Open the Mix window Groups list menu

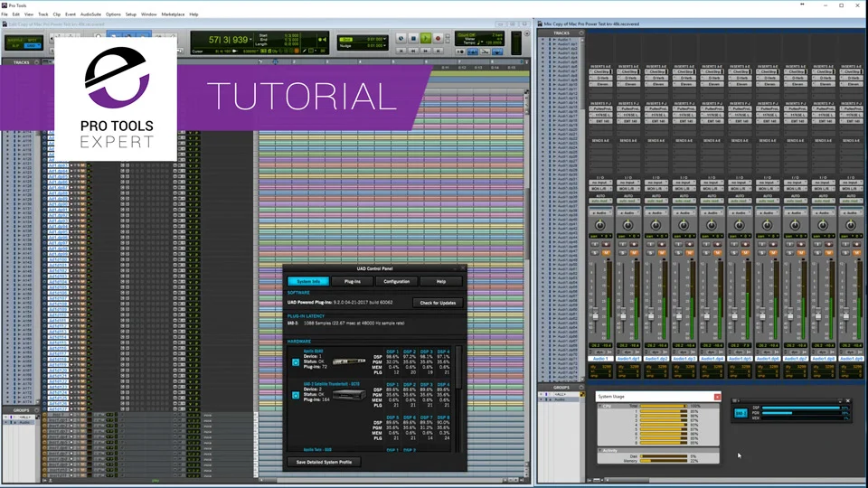click(x=580, y=388)
